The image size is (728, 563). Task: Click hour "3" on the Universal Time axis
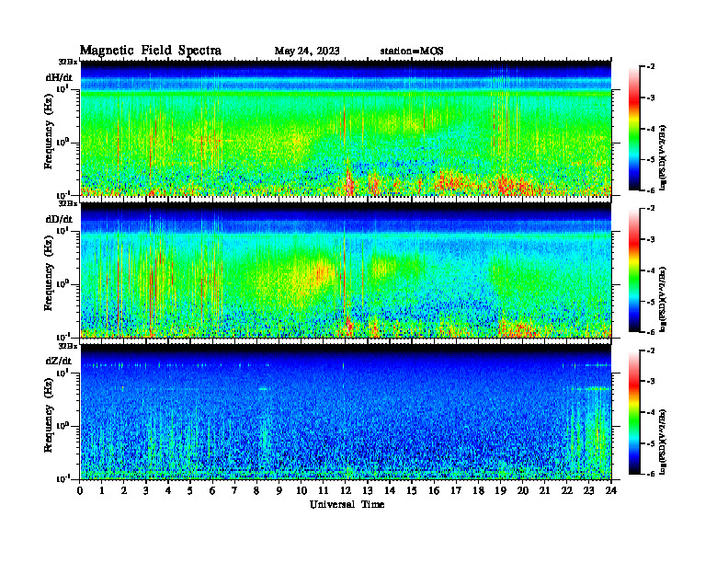click(146, 490)
